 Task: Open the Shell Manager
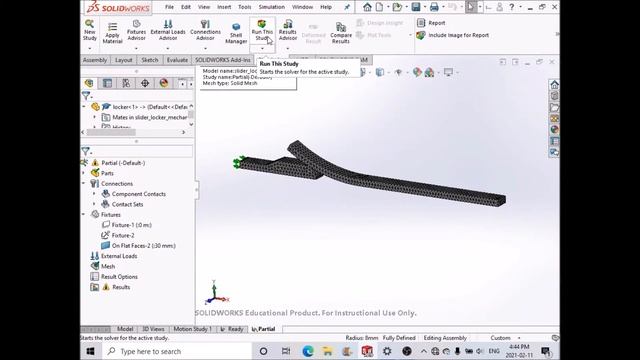click(236, 33)
